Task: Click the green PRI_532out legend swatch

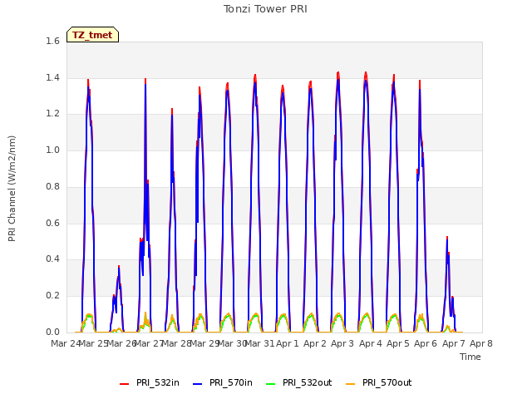Action: click(270, 384)
